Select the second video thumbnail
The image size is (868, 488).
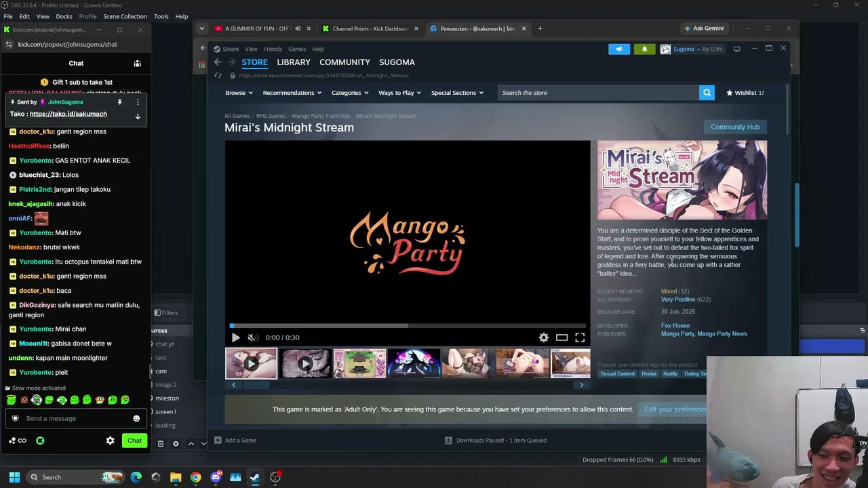click(x=305, y=363)
